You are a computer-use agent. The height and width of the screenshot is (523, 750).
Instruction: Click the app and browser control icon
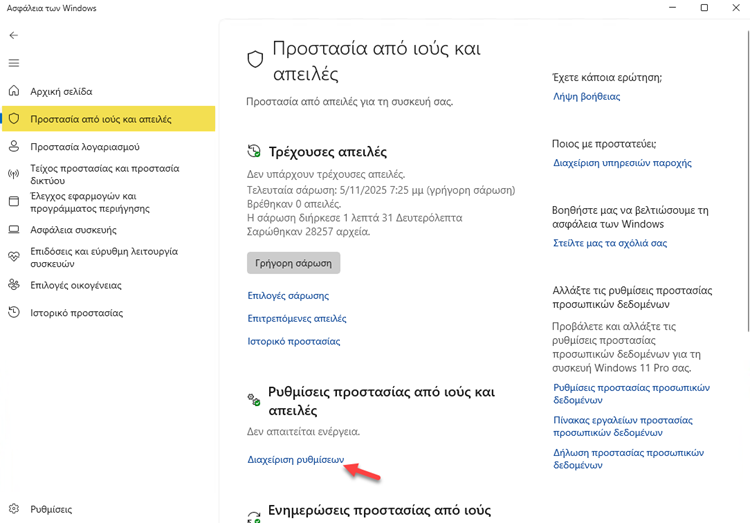pos(14,202)
